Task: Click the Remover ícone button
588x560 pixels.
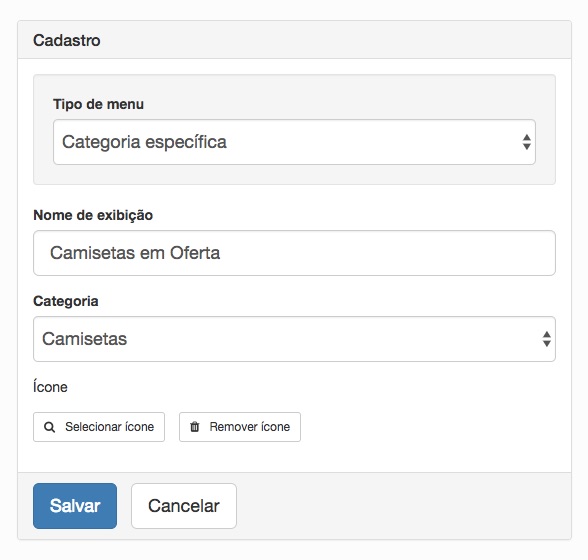Action: point(240,427)
